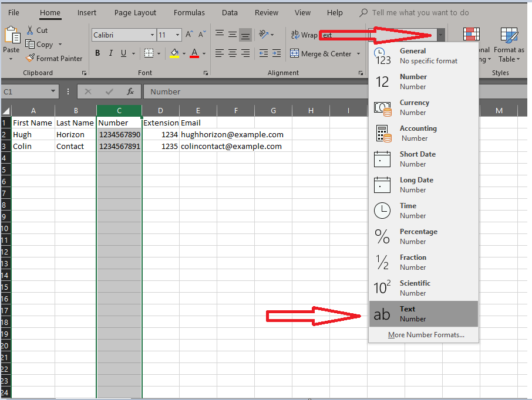The image size is (532, 400).
Task: Click the Copy icon
Action: click(x=30, y=45)
